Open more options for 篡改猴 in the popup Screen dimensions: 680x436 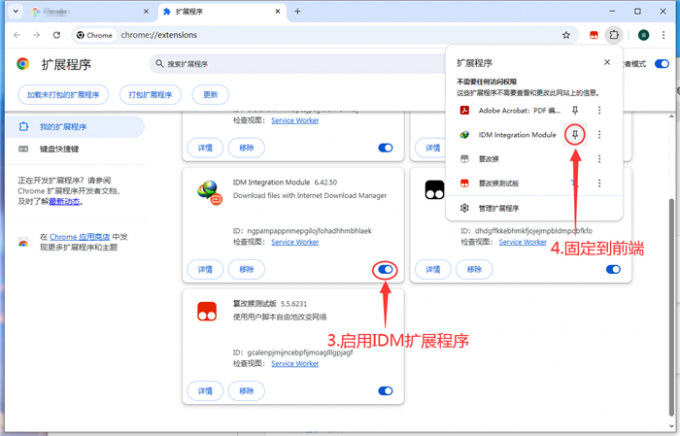pos(599,159)
